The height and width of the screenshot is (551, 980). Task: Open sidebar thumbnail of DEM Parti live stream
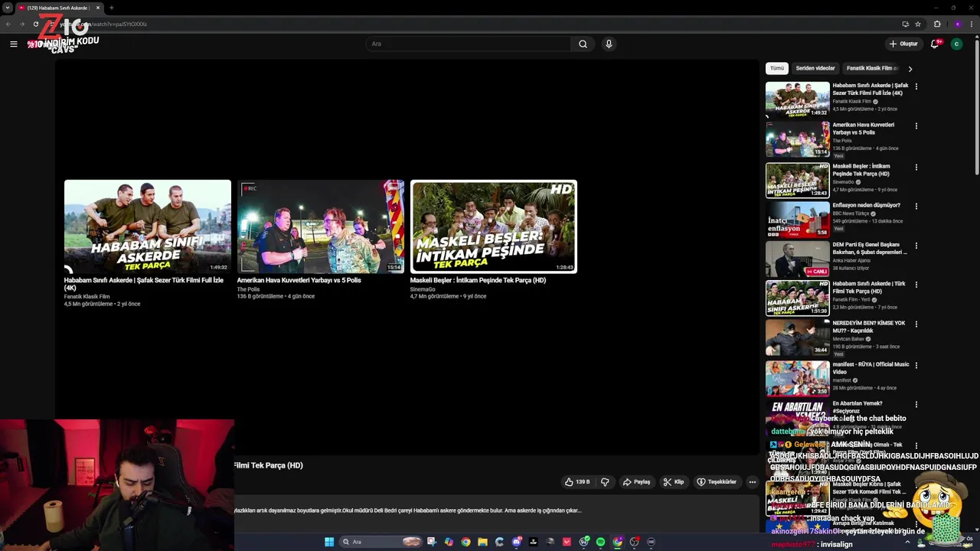click(798, 259)
